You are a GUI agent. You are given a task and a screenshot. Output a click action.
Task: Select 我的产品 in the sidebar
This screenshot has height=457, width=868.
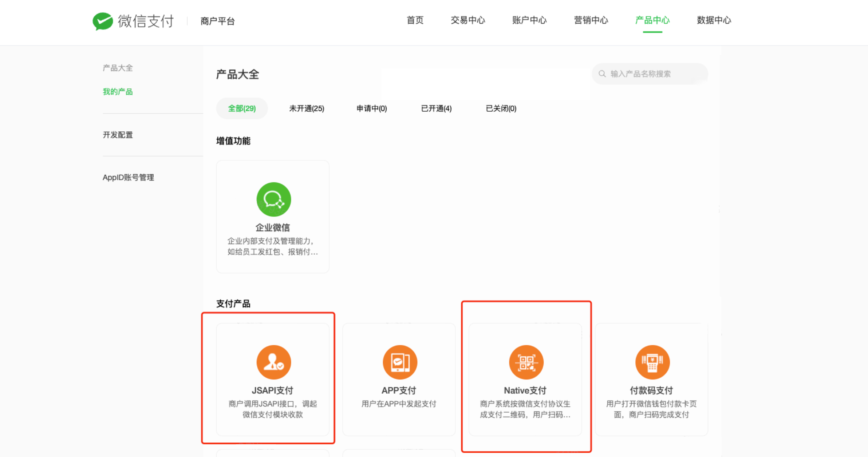coord(118,92)
